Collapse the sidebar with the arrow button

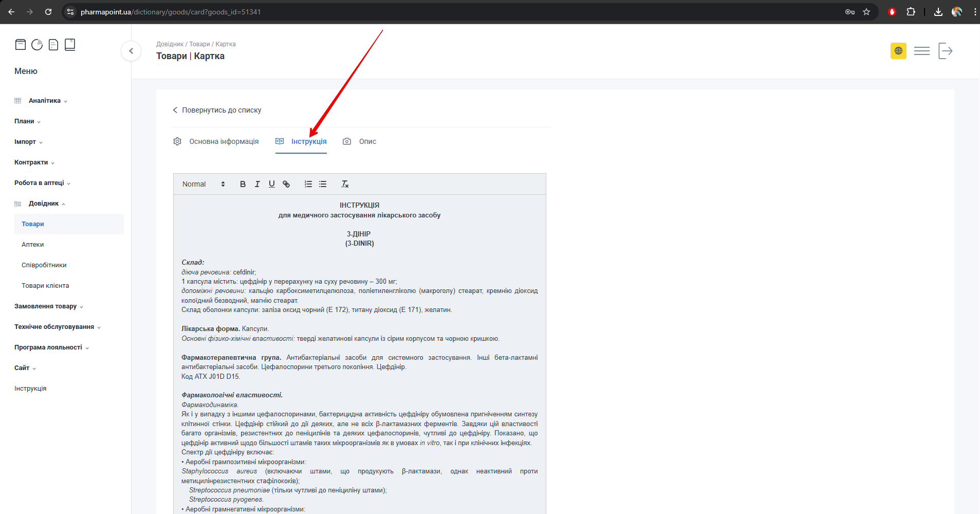tap(131, 51)
